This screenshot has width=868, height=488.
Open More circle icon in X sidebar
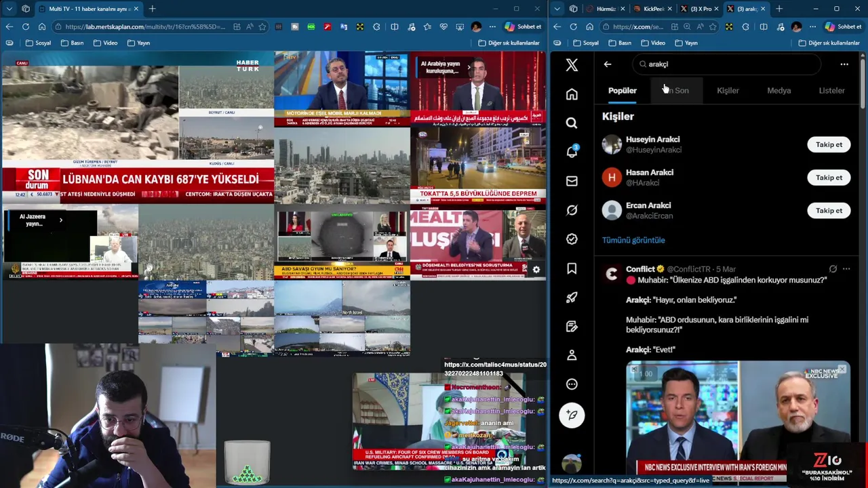tap(572, 384)
